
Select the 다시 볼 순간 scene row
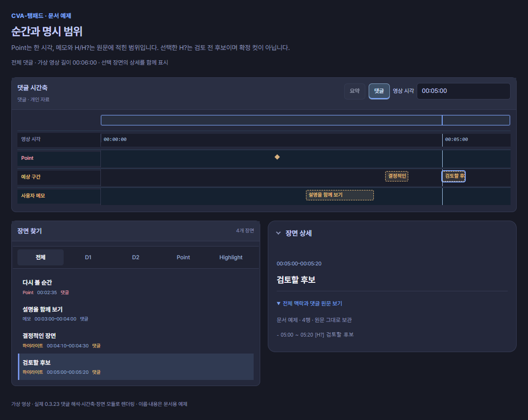coord(136,287)
